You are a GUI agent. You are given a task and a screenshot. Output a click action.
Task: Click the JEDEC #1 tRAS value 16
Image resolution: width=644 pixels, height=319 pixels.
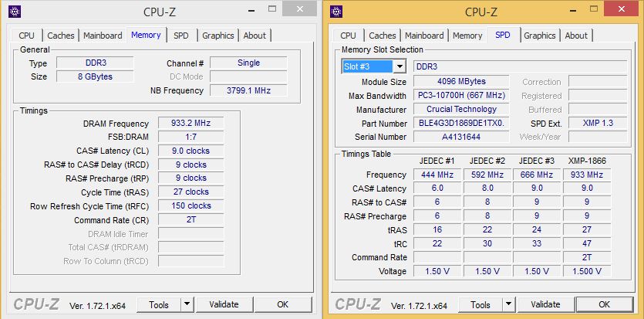tap(437, 230)
